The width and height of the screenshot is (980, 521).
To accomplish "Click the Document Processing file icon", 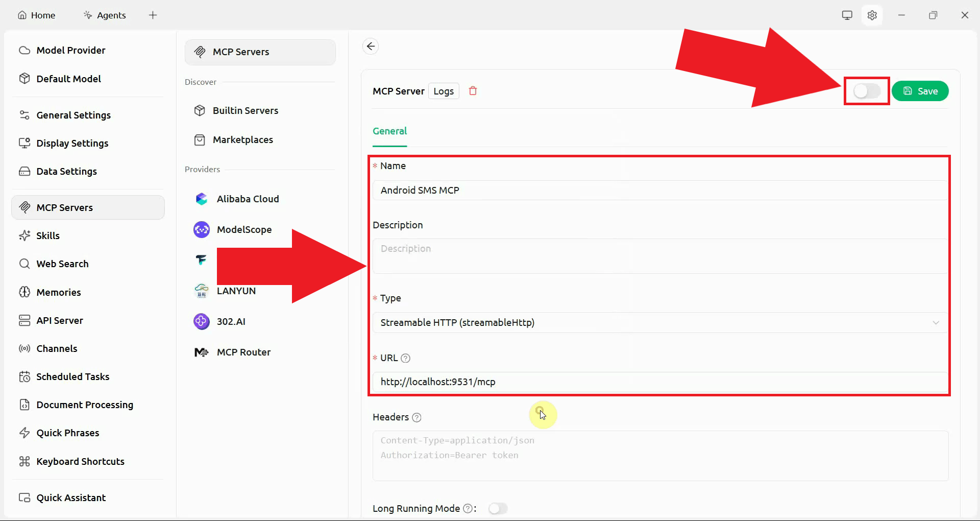I will pyautogui.click(x=24, y=405).
